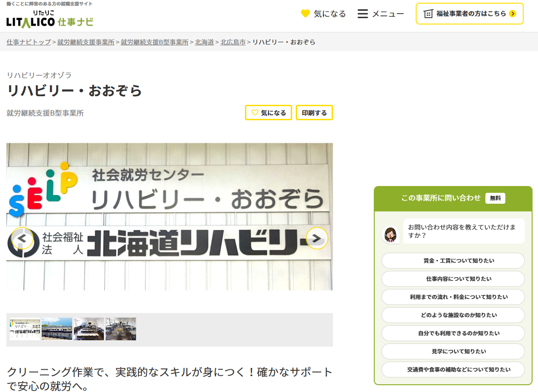
Task: Click the operator avatar in inquiry panel
Action: coord(391,235)
